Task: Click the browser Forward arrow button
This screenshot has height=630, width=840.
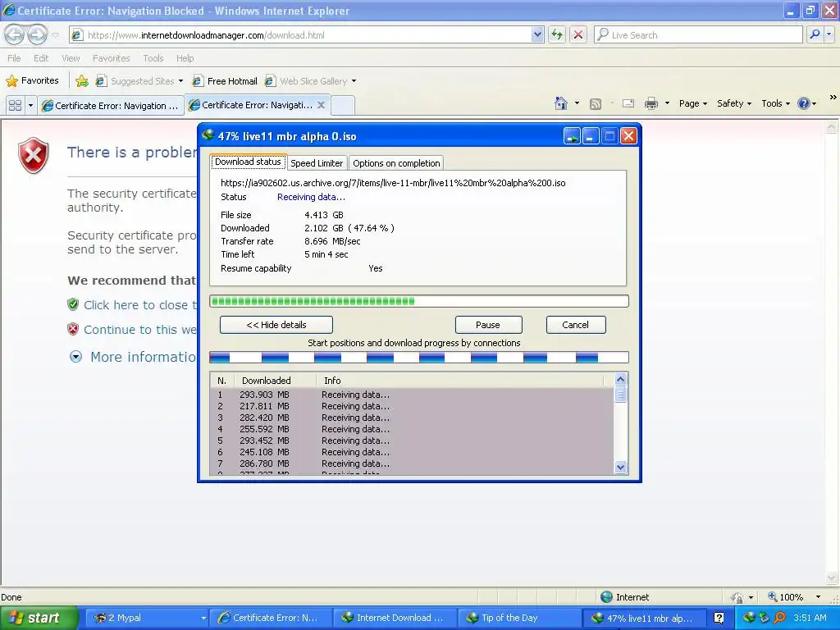Action: [x=37, y=34]
